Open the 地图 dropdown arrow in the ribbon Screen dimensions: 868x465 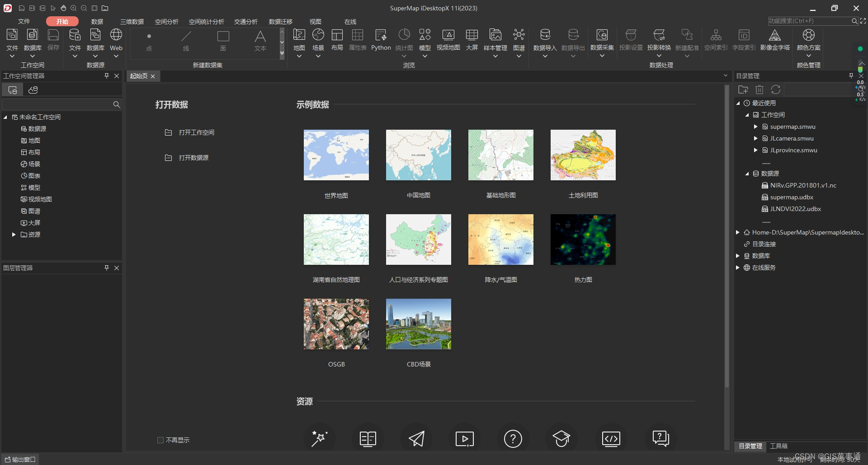click(299, 56)
